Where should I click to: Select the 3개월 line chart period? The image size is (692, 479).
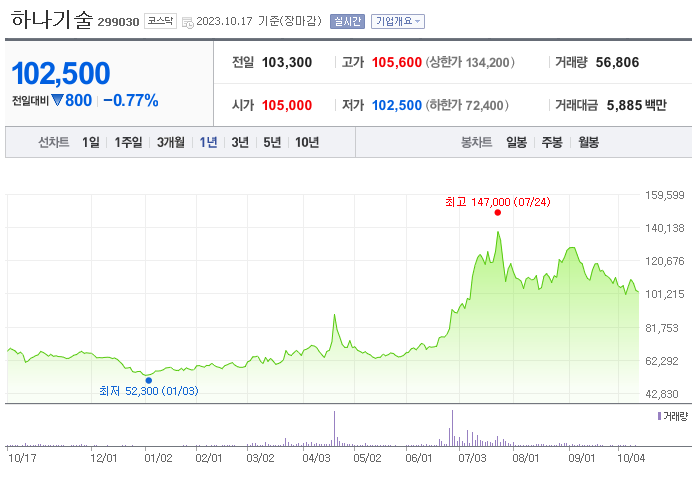pos(171,142)
